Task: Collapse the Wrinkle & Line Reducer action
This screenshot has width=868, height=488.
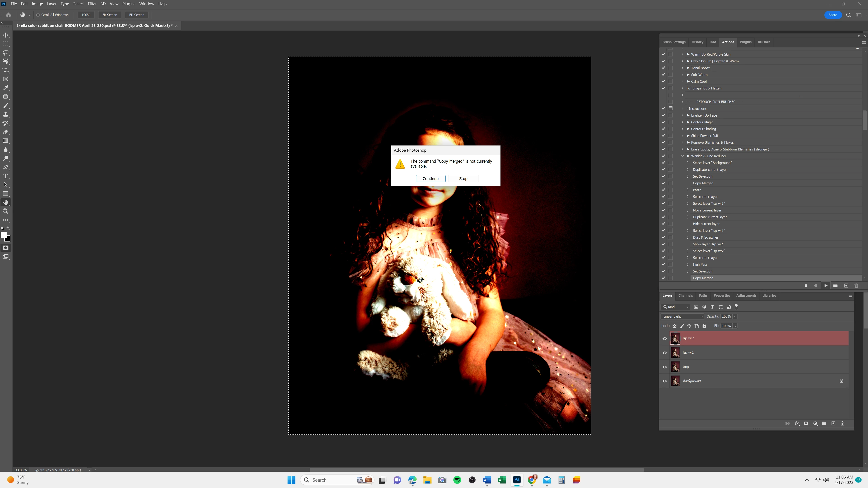Action: click(682, 156)
